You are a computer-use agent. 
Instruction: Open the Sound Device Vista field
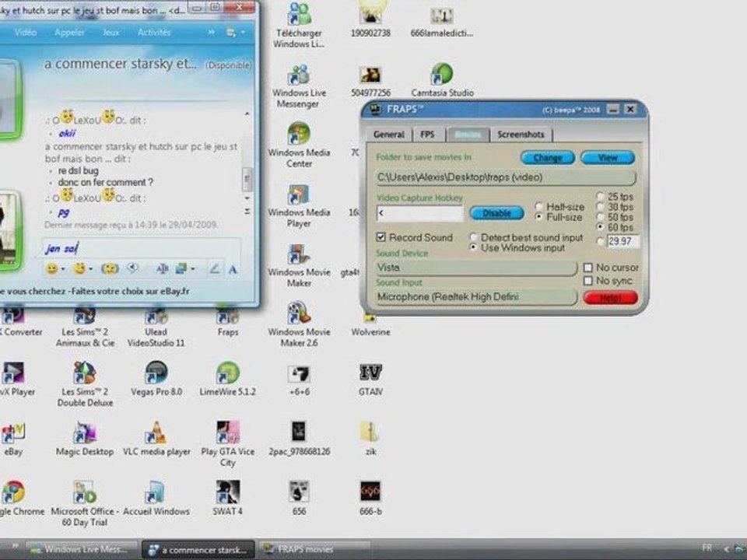click(x=475, y=268)
